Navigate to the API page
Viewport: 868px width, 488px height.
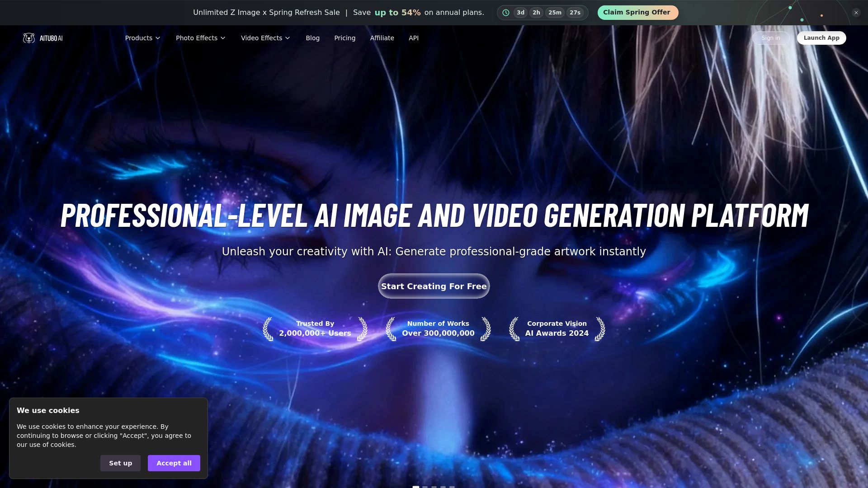[x=413, y=38]
